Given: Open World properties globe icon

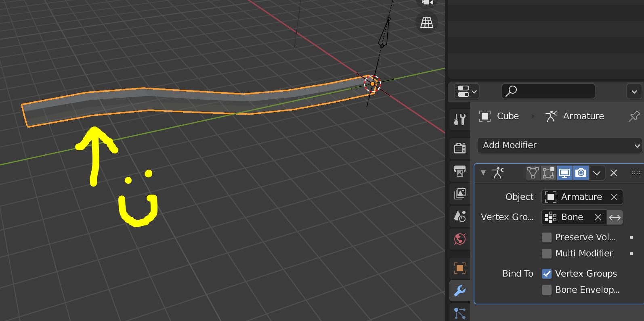Looking at the screenshot, I should 459,239.
